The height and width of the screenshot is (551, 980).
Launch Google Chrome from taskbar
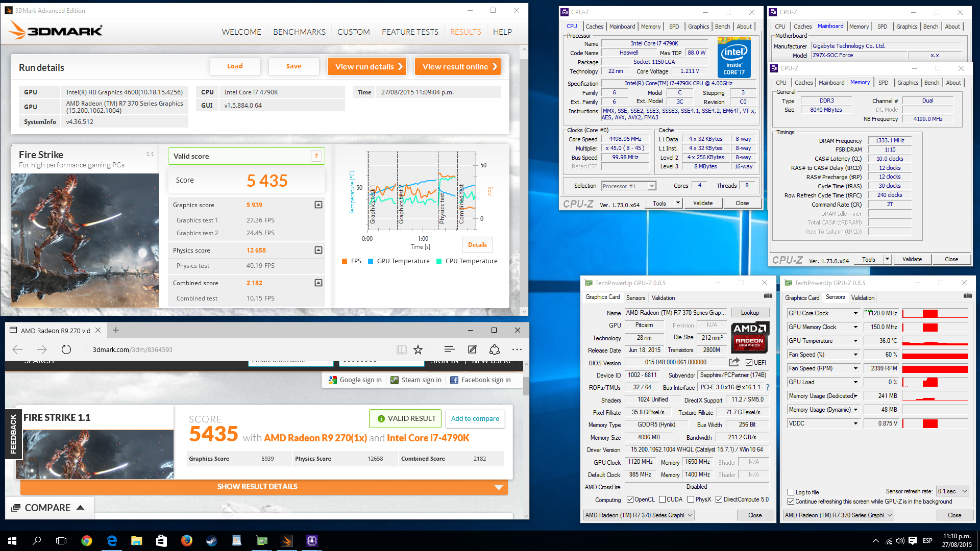coord(87,541)
